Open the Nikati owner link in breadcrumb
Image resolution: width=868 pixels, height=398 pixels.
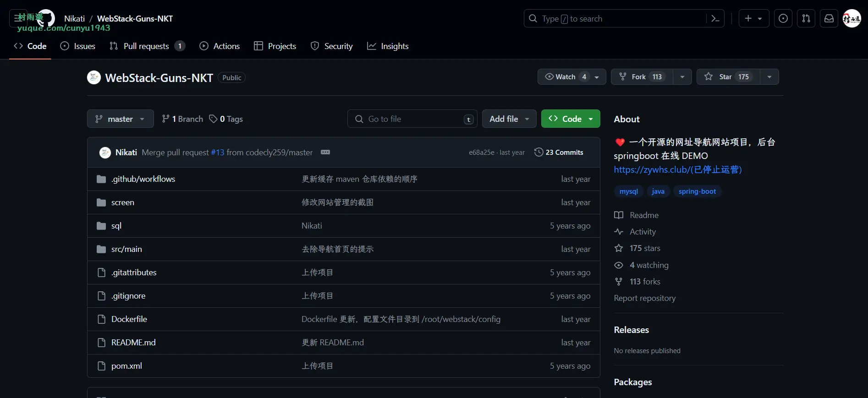pyautogui.click(x=74, y=18)
